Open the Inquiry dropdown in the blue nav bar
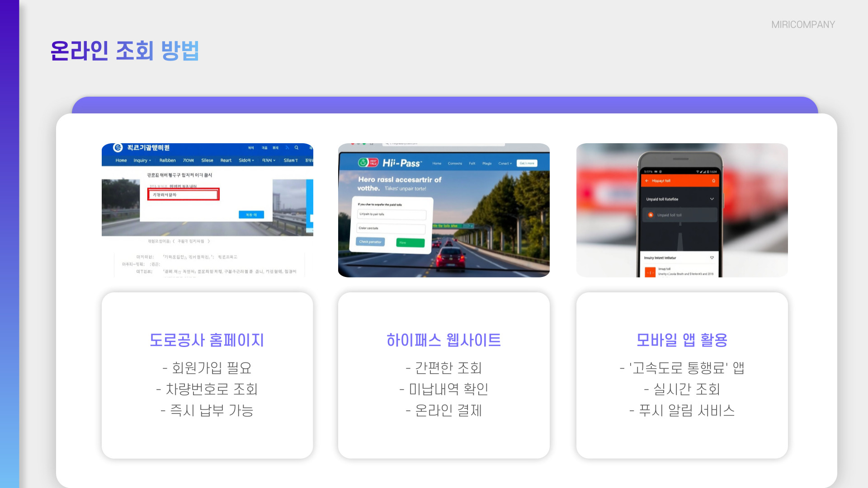This screenshot has width=868, height=488. pos(142,160)
